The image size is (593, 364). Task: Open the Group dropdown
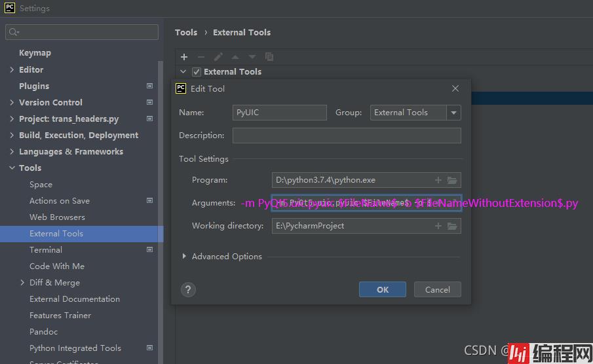tap(453, 113)
